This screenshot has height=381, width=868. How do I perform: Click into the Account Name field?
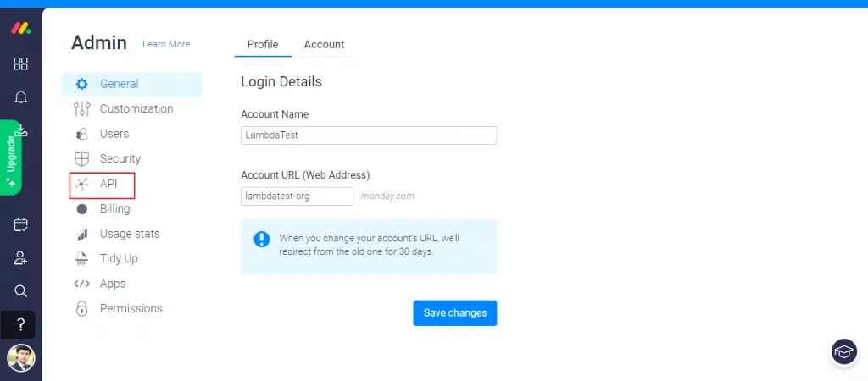point(369,135)
